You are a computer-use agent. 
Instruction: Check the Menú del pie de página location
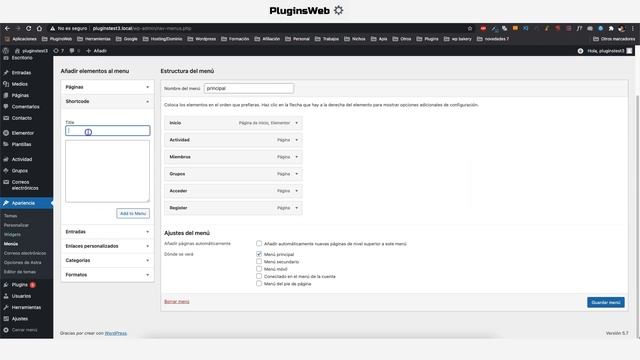[x=259, y=284]
